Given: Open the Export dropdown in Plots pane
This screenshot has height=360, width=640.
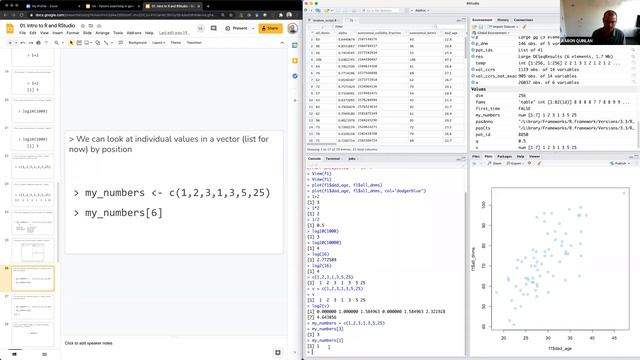Looking at the screenshot, I should coord(515,163).
